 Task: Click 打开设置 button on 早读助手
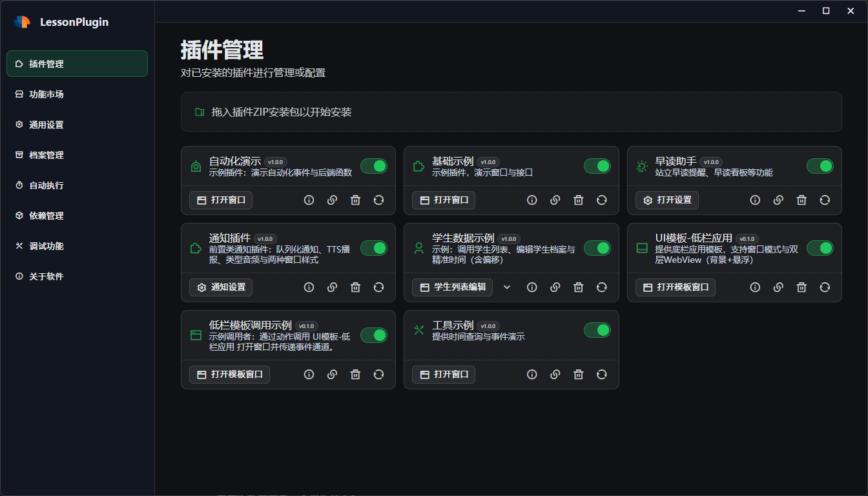point(667,200)
